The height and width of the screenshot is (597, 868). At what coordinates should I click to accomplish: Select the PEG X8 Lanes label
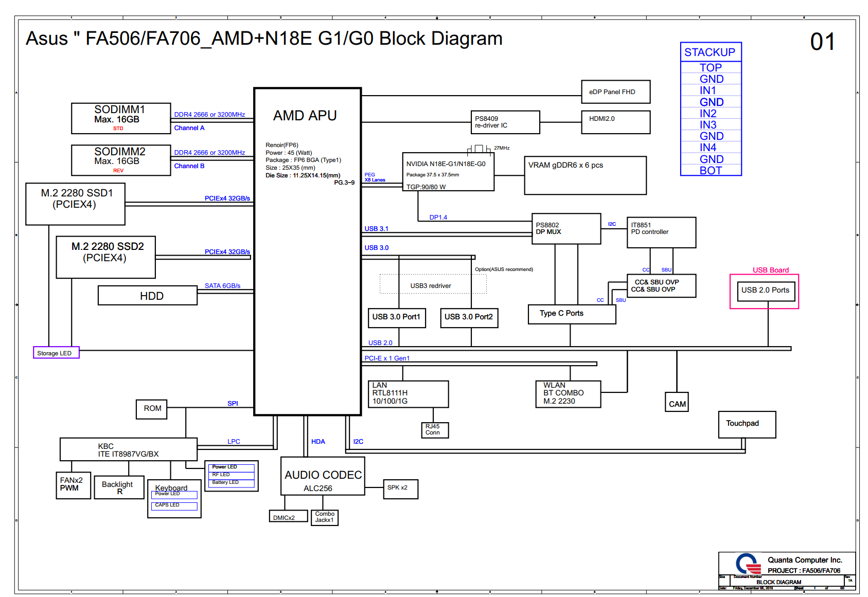375,177
